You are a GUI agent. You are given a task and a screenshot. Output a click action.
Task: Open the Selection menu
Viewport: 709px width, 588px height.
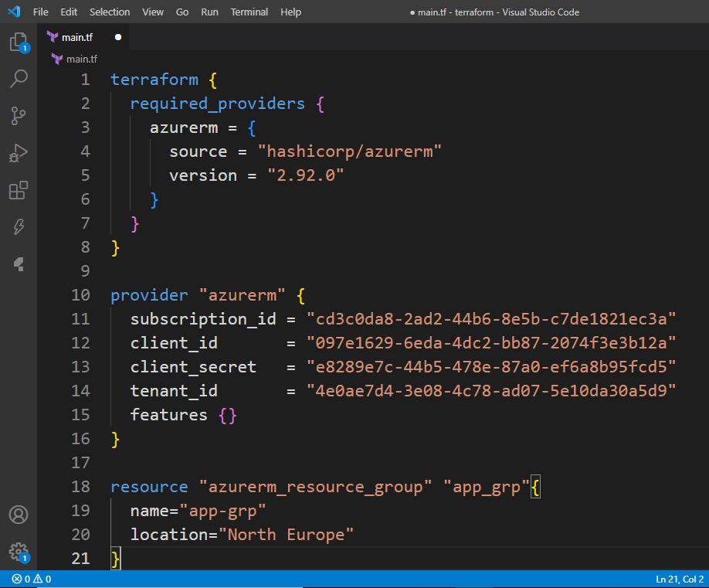[110, 12]
